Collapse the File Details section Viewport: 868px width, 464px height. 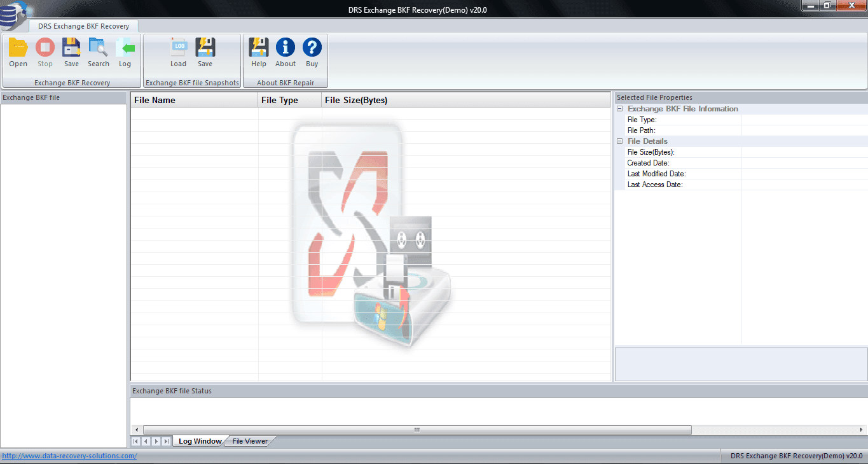coord(619,141)
